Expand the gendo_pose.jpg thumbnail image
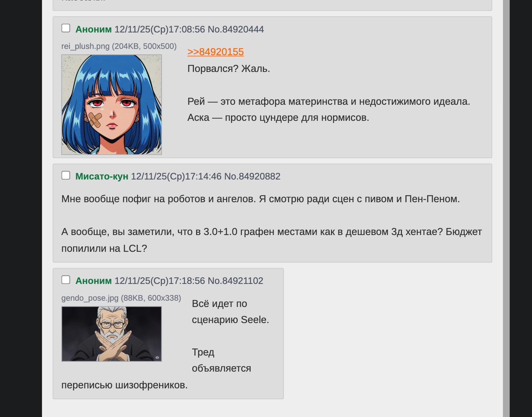The image size is (532, 417). coord(112,334)
